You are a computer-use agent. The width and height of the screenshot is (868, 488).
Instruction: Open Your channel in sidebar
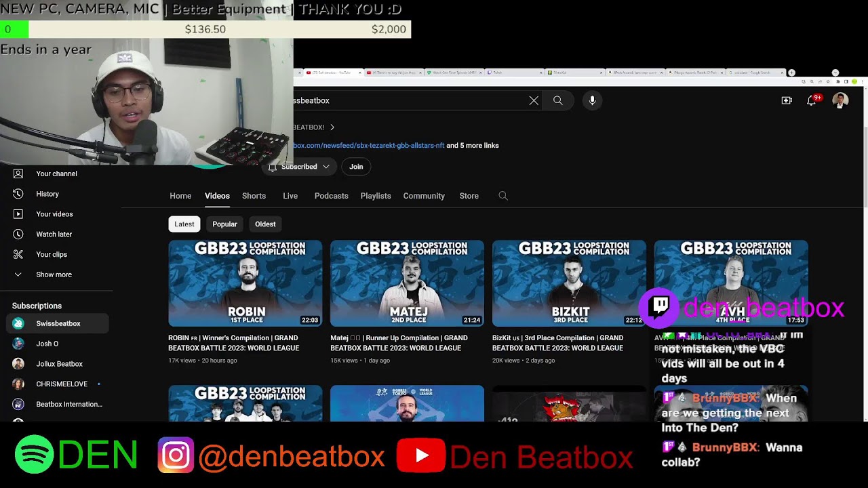pos(57,174)
